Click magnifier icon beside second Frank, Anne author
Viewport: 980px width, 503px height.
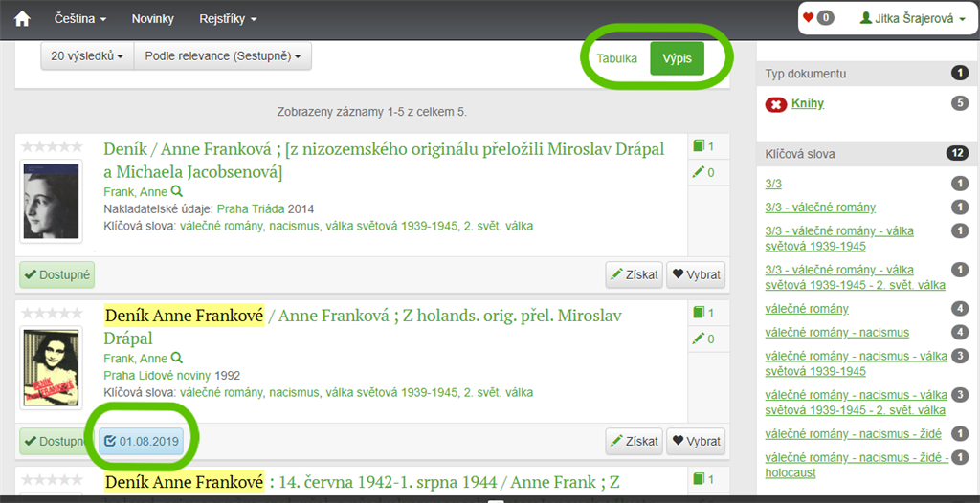176,359
